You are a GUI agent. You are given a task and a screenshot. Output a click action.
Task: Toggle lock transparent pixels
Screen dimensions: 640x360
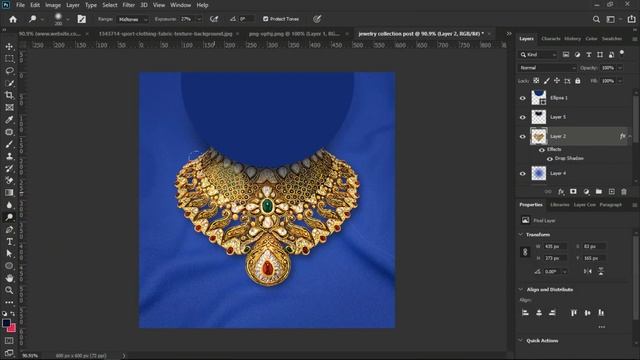pyautogui.click(x=536, y=81)
